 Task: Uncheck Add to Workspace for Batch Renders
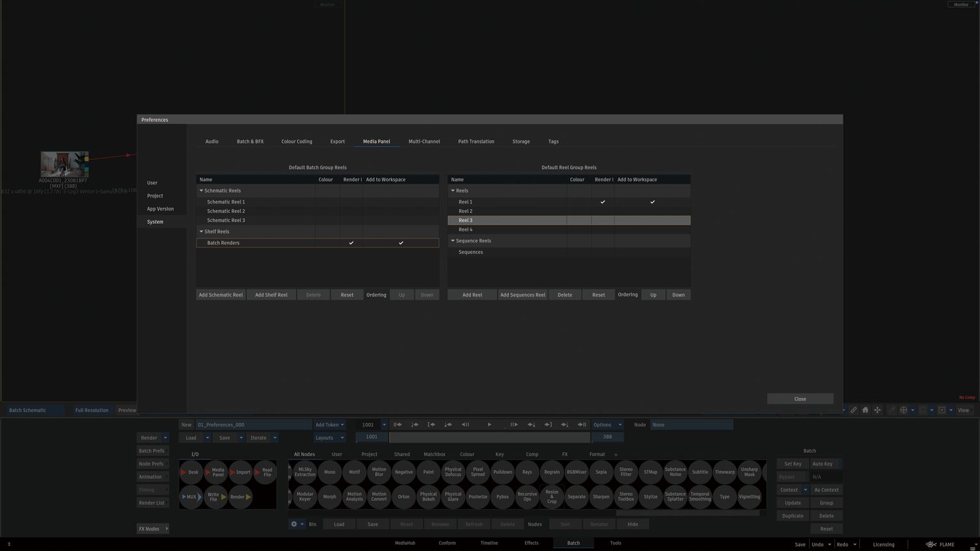tap(401, 243)
